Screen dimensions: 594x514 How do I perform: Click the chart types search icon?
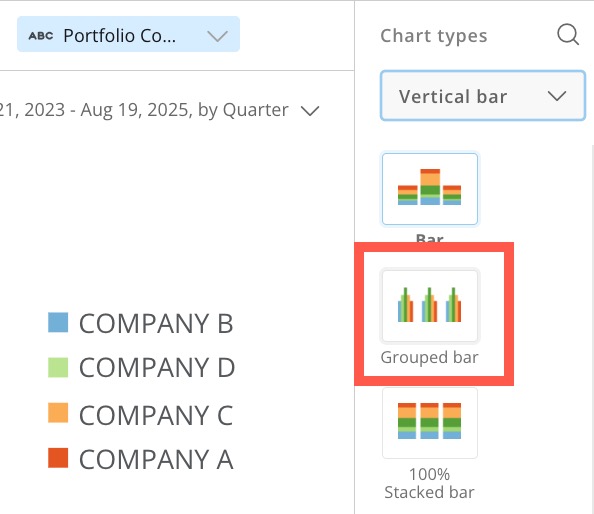(x=567, y=35)
